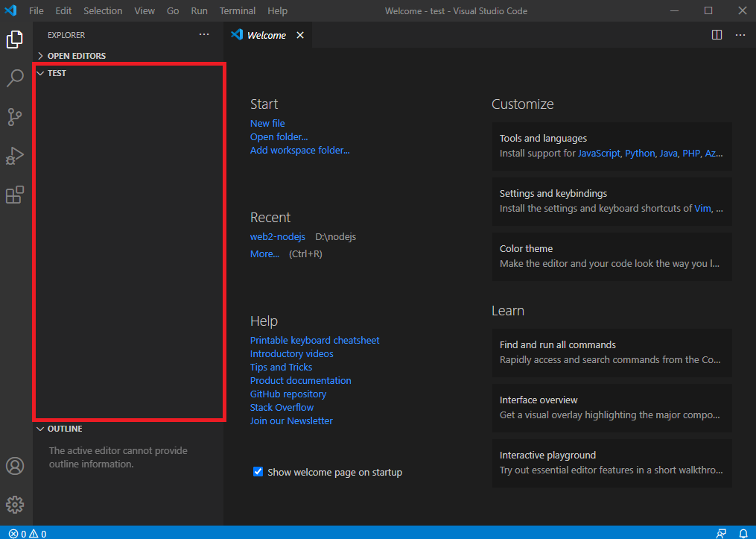756x539 pixels.
Task: Open editor More Actions ellipsis
Action: (x=740, y=35)
